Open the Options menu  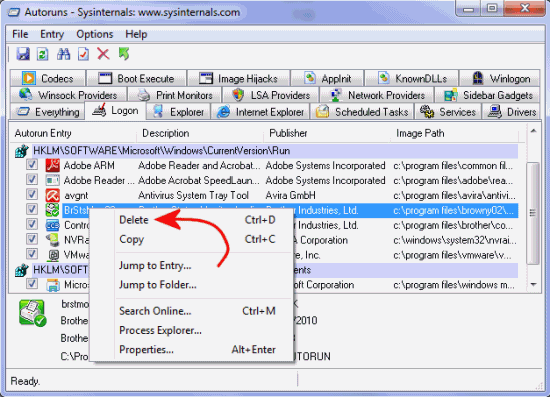[95, 34]
